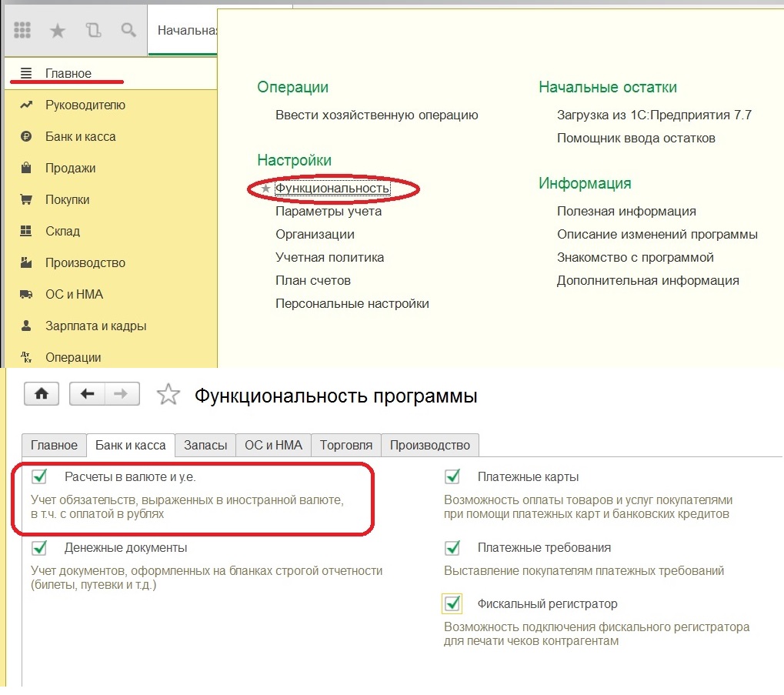Click the Склад grid icon
Viewport: 784px width, 695px height.
[26, 231]
